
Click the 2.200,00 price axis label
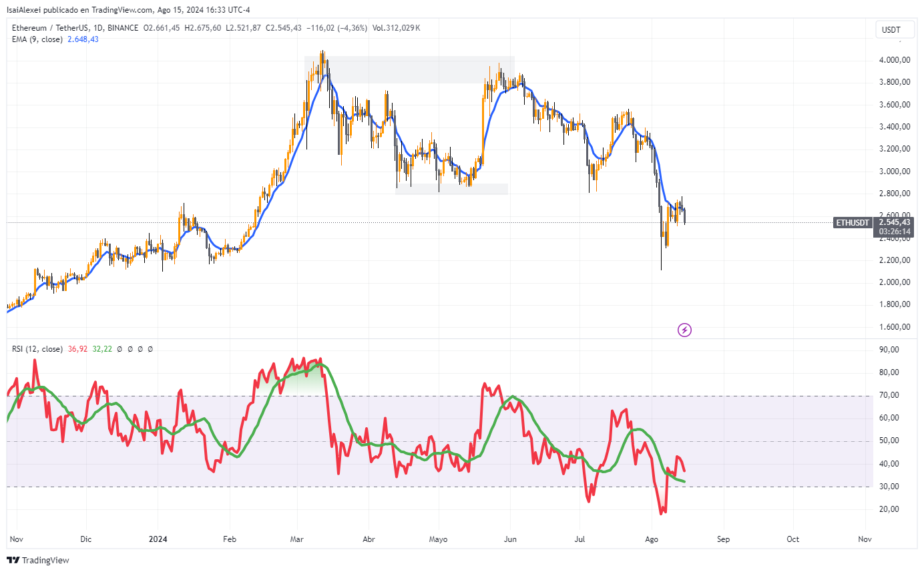tap(895, 260)
